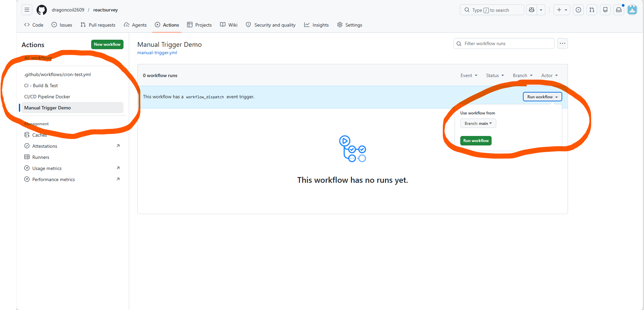Select the Actions tab

(167, 25)
